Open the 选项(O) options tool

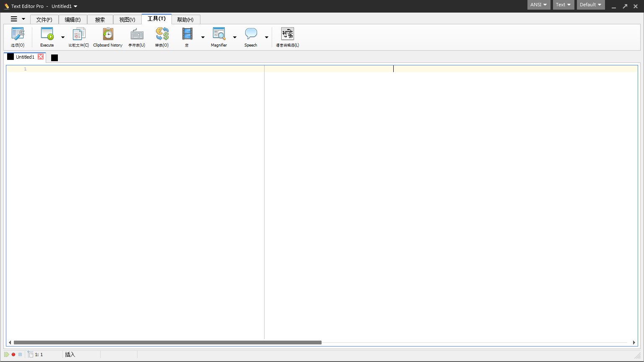point(18,34)
